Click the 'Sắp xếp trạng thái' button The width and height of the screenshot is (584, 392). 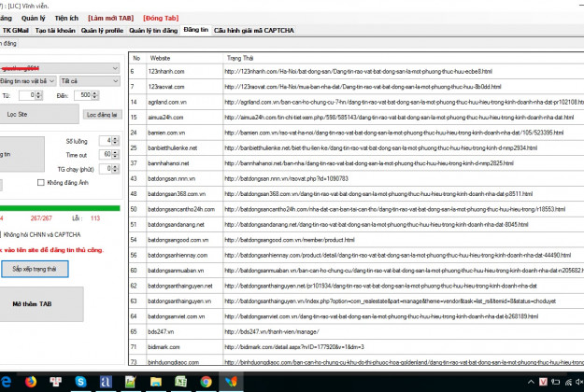35,269
